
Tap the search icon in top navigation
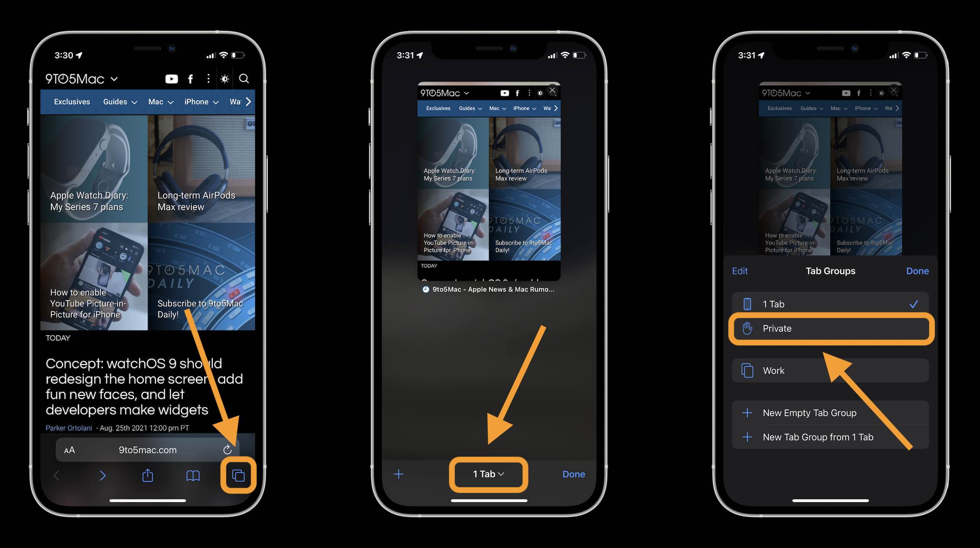tap(244, 78)
